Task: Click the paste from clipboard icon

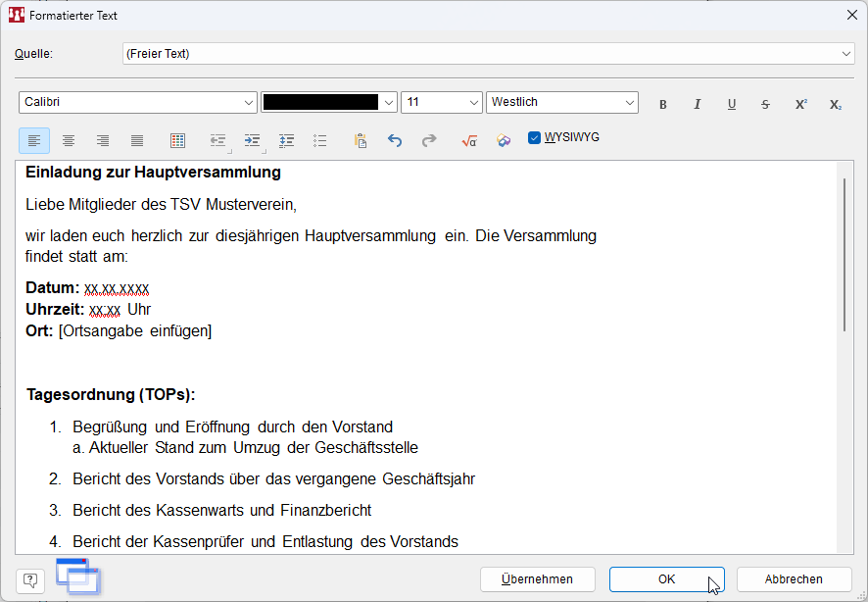Action: coord(360,141)
